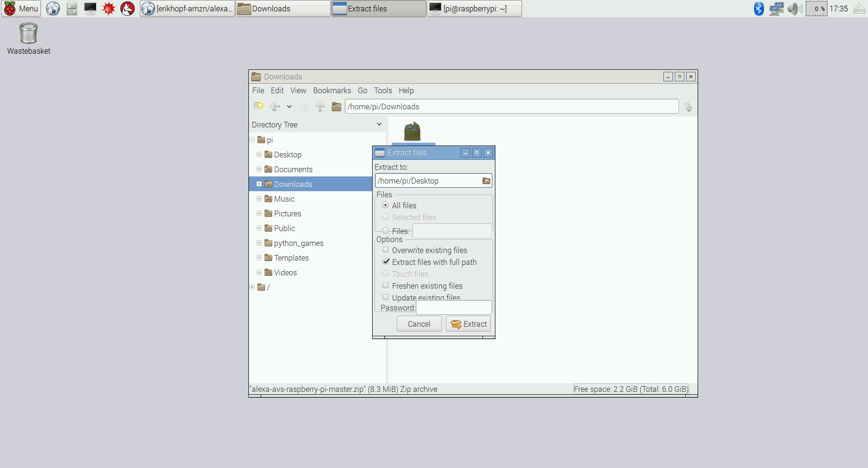Expand the Pictures tree node
This screenshot has width=868, height=468.
click(x=259, y=214)
